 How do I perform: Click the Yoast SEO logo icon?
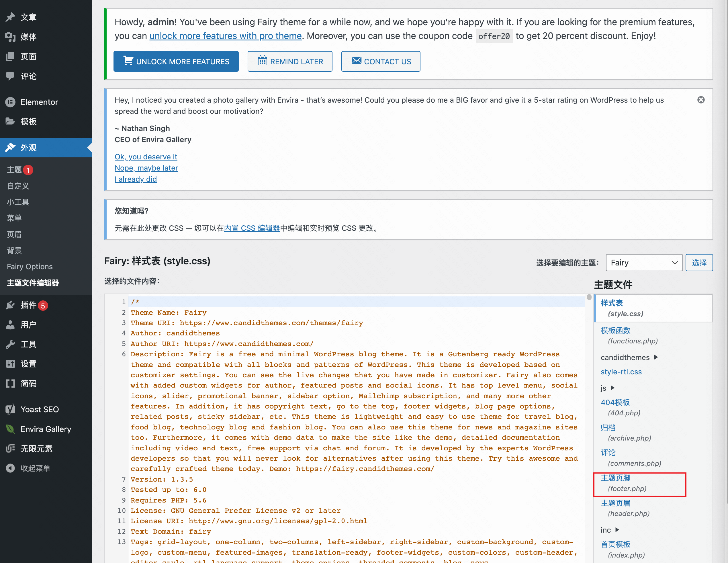tap(10, 409)
